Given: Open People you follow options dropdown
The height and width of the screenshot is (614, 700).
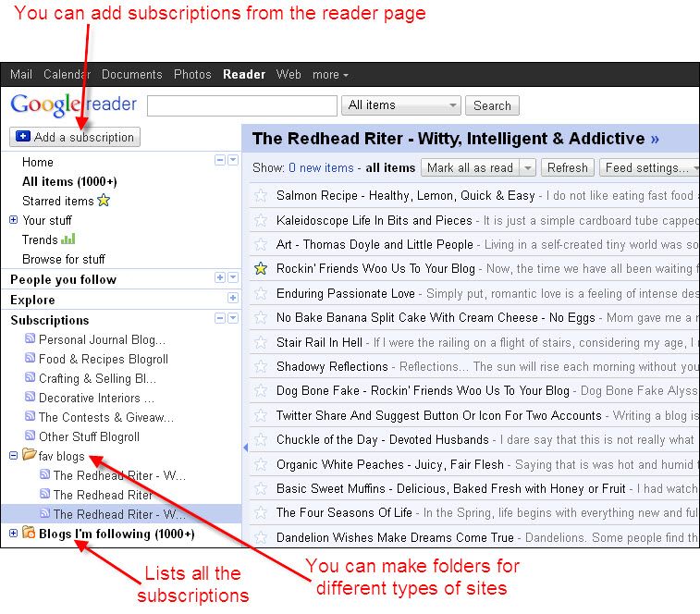Looking at the screenshot, I should coord(233,277).
